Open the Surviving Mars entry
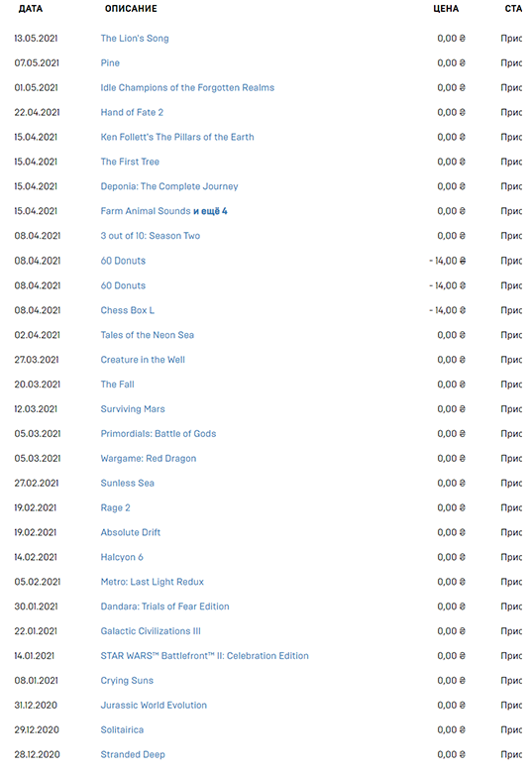Image resolution: width=532 pixels, height=772 pixels. point(133,409)
